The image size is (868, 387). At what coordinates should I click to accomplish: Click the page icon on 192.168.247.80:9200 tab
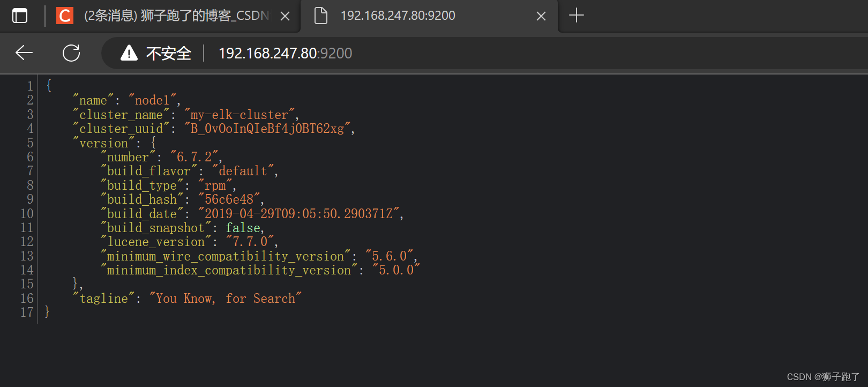point(320,16)
